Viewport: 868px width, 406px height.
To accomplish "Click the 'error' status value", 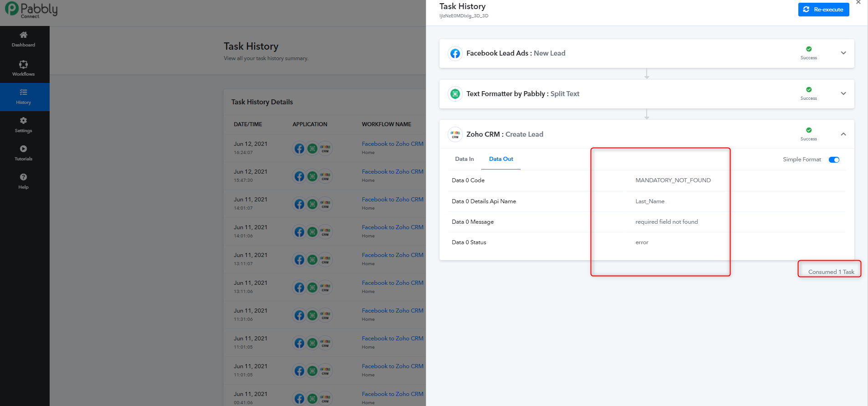I will tap(642, 242).
